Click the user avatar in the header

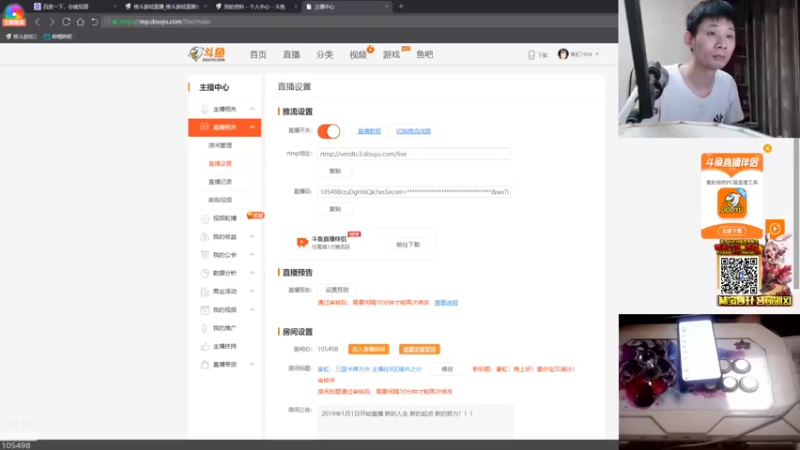coord(563,54)
